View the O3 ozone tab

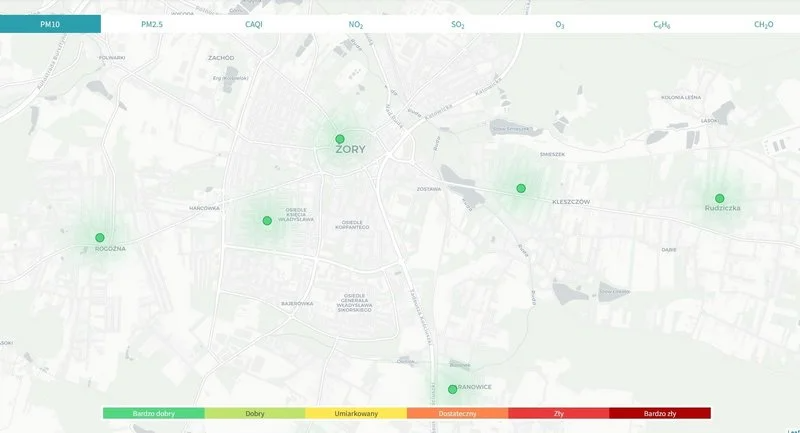(x=559, y=24)
